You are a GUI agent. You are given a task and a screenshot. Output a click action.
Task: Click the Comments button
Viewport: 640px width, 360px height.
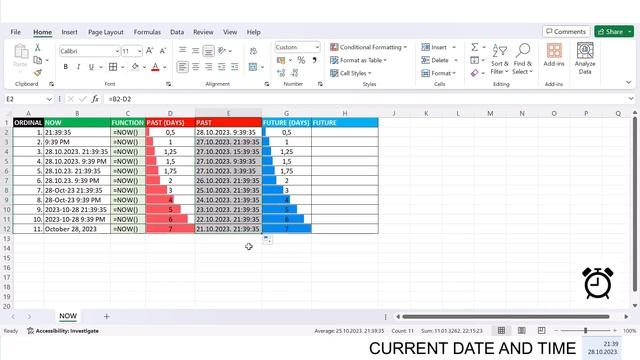tap(566, 31)
